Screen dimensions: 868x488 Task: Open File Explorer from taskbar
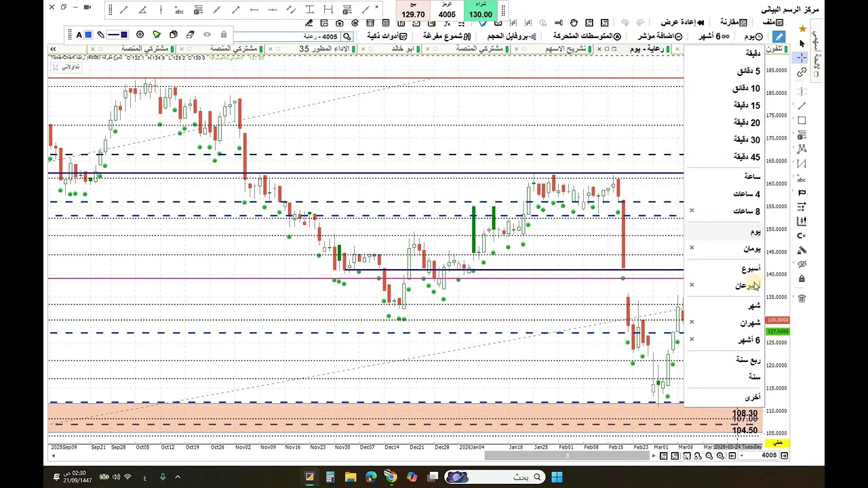pos(351,477)
